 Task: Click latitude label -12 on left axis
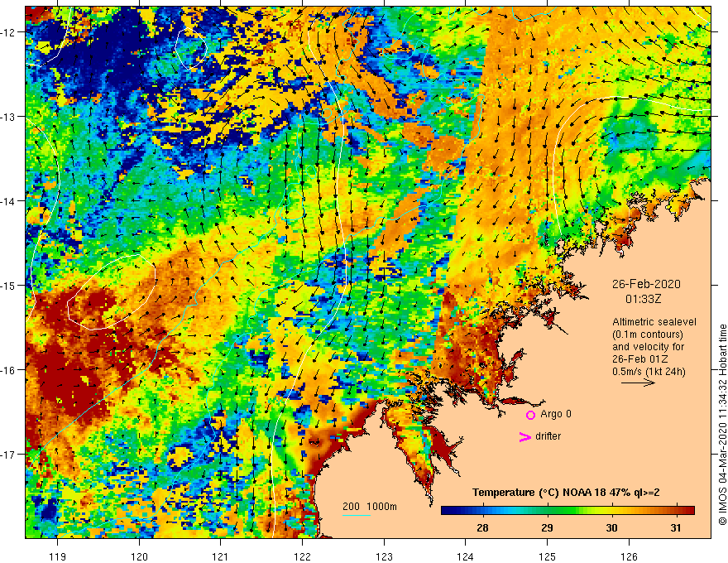pyautogui.click(x=9, y=32)
